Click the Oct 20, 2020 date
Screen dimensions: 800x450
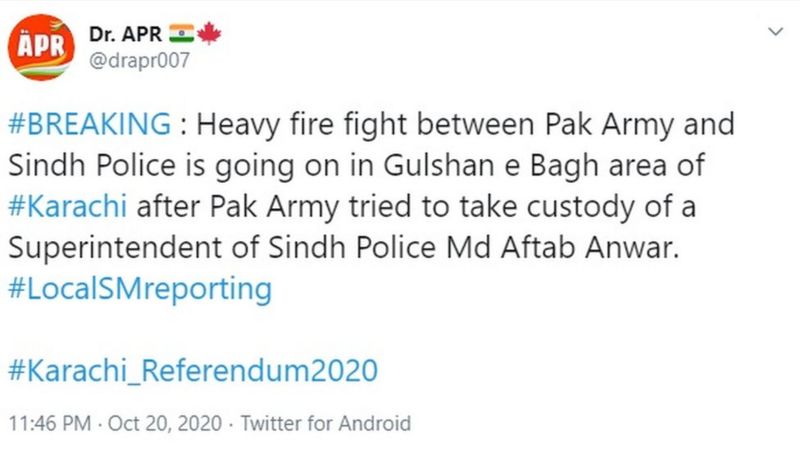[165, 423]
